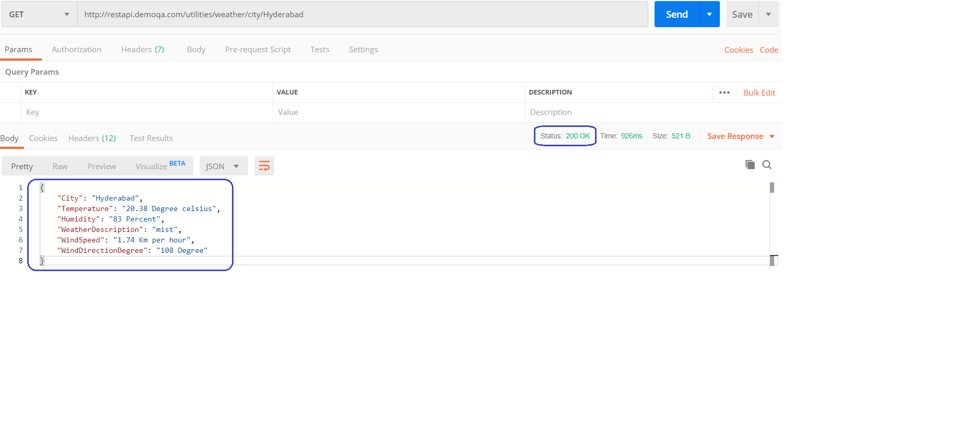980x443 pixels.
Task: Open the Tests tab
Action: point(320,50)
